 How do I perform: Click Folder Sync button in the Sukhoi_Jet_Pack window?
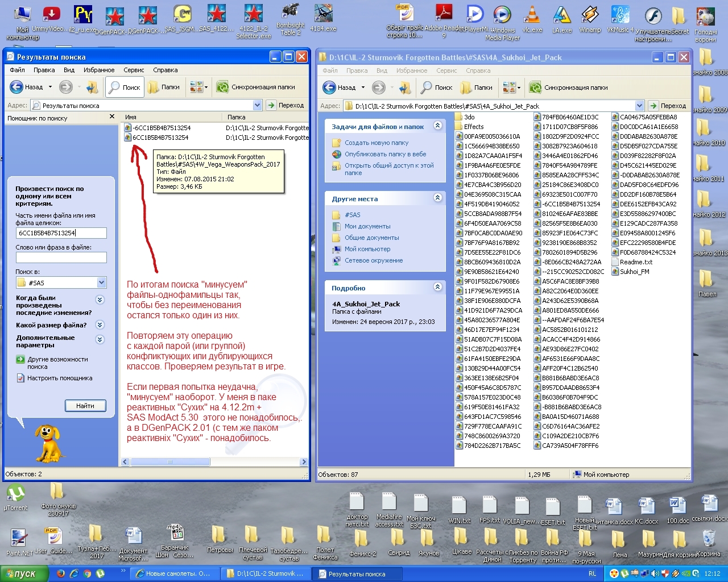568,88
